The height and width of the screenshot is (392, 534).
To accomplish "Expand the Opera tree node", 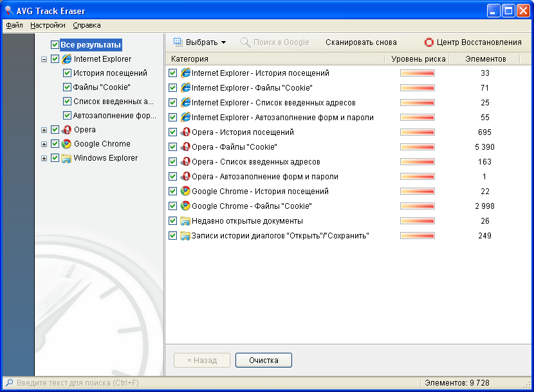I will tap(44, 130).
